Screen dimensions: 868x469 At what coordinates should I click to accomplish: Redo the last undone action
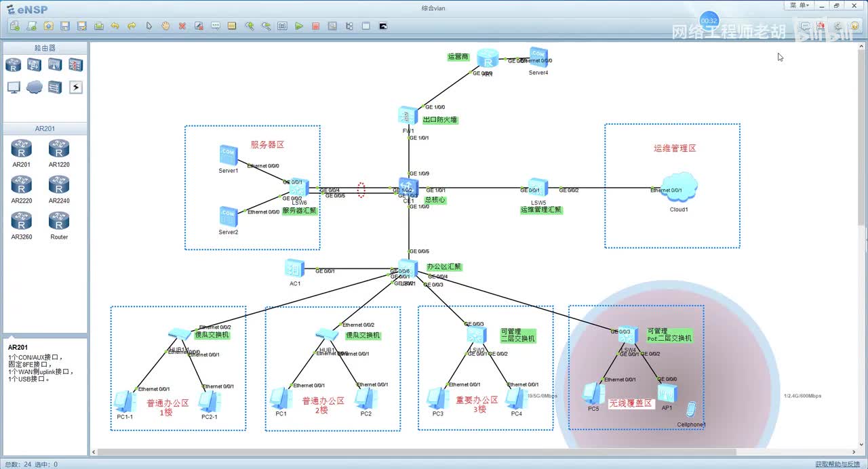coord(132,26)
